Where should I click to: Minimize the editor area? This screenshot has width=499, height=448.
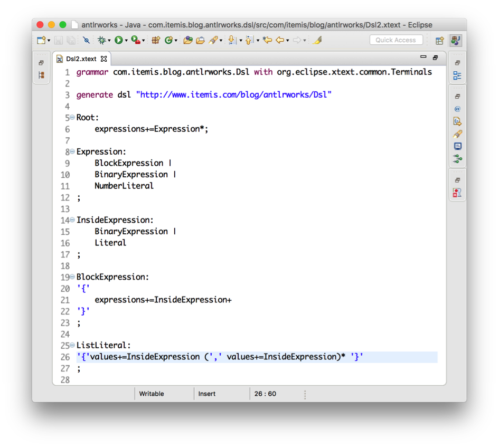(x=423, y=57)
